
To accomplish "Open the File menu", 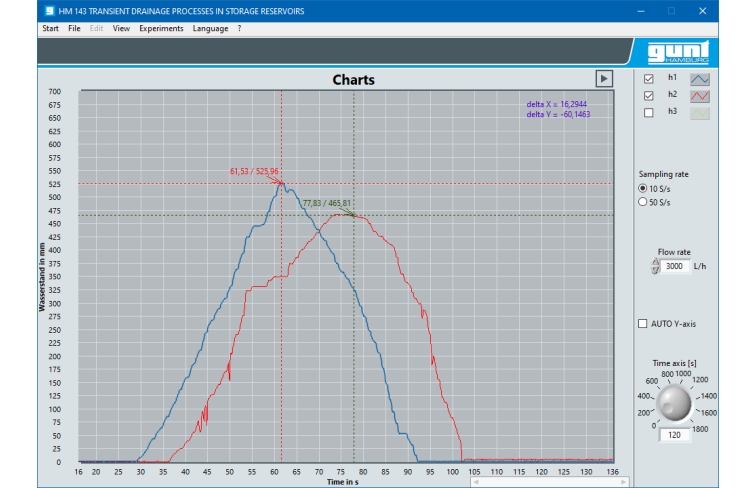I will (x=74, y=28).
